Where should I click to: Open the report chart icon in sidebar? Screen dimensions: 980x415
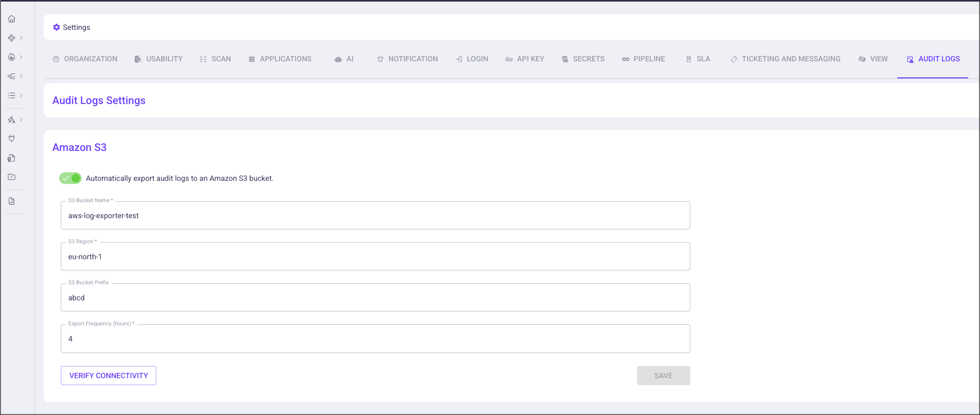pyautogui.click(x=12, y=201)
